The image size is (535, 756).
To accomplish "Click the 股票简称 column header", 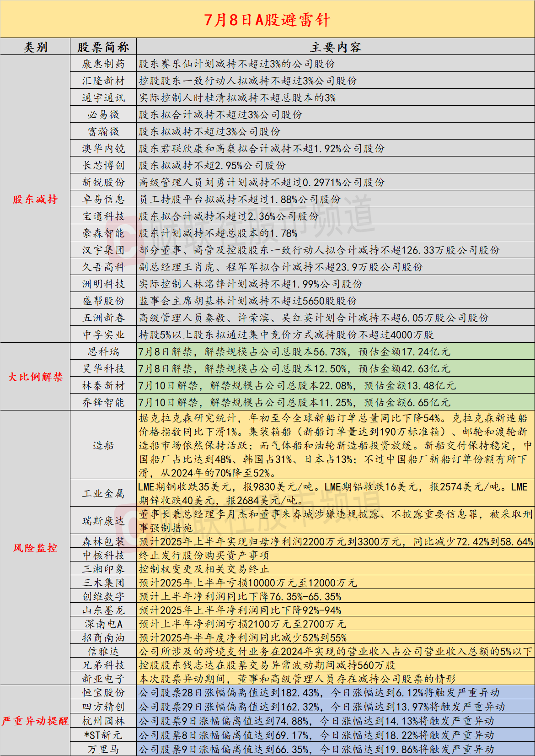I will pos(103,47).
